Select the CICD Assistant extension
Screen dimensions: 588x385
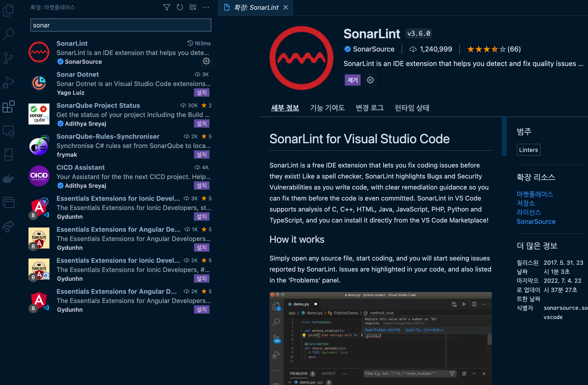[x=120, y=176]
